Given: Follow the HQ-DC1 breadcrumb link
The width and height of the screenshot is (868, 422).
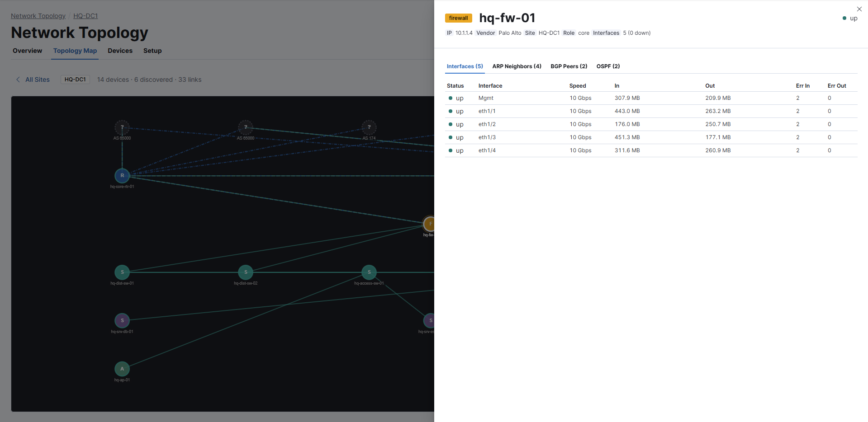Looking at the screenshot, I should point(85,16).
